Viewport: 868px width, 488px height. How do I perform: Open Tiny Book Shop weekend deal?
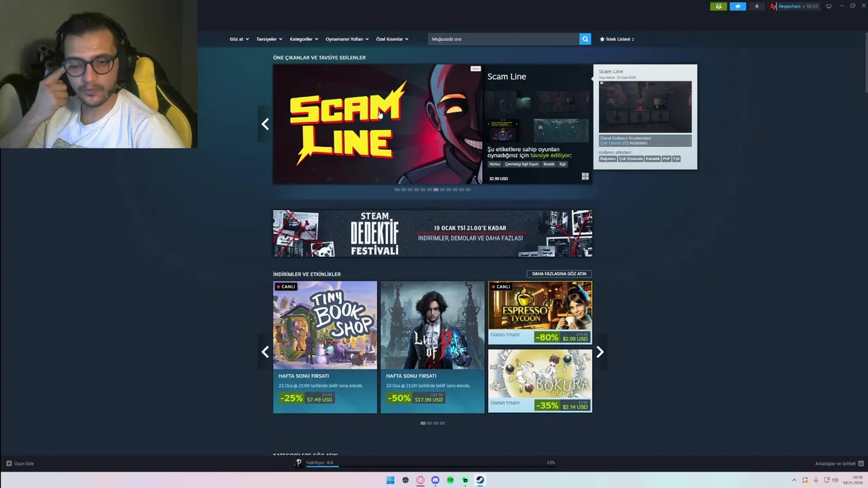pos(325,347)
